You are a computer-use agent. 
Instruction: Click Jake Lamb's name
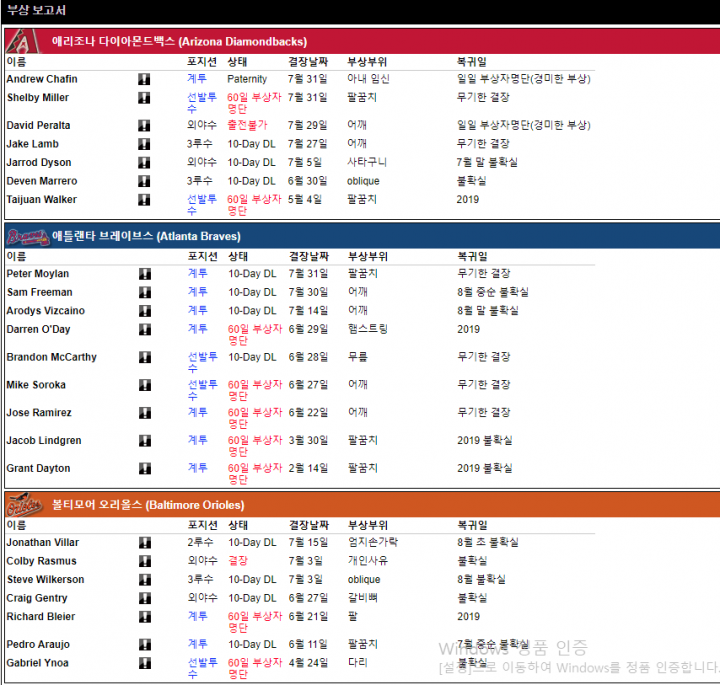pos(33,144)
